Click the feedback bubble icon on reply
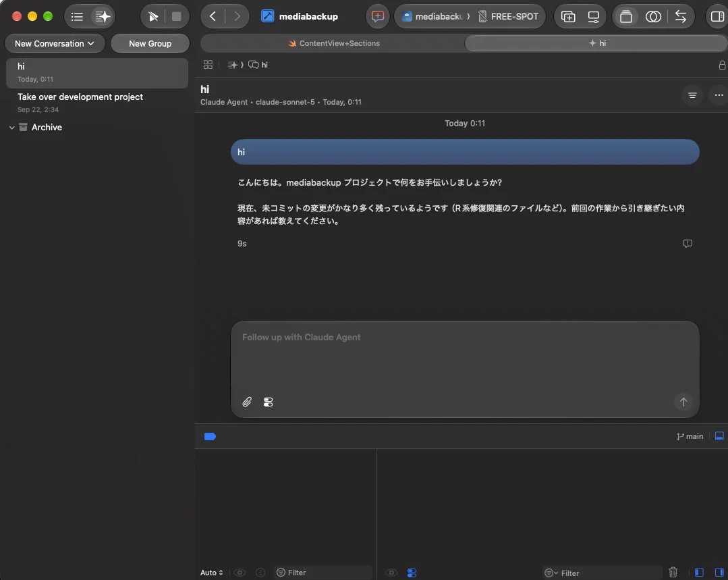 pos(688,244)
